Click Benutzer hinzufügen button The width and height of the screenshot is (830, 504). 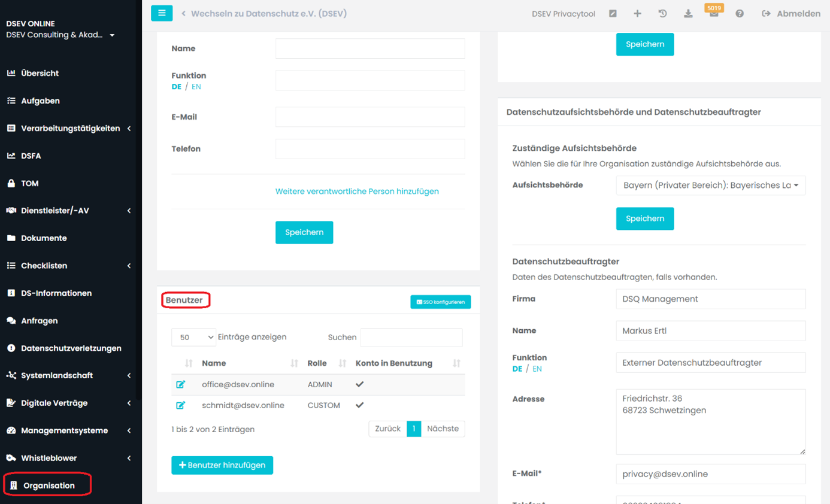pos(222,465)
